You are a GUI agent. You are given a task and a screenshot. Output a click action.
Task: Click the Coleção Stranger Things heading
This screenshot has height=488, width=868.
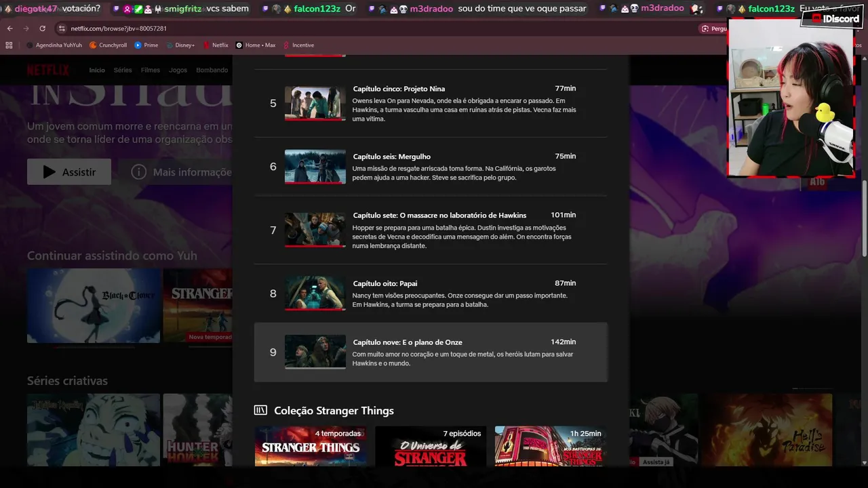(x=334, y=411)
